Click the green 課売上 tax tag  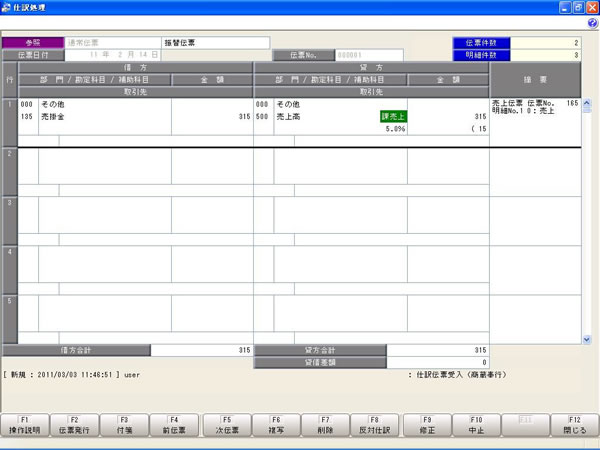point(393,117)
